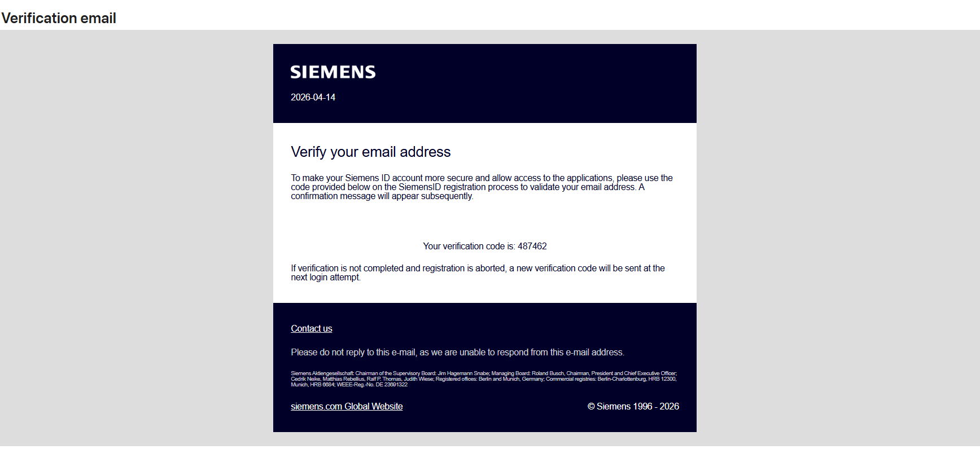Click the SIEMENS logo in the header
This screenshot has width=980, height=449.
click(x=333, y=72)
